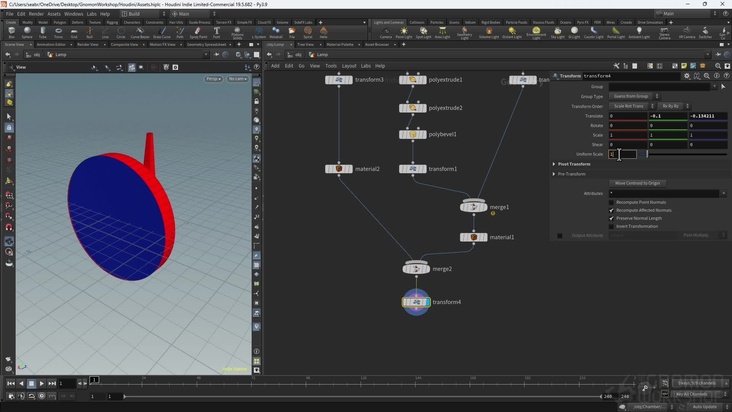
Task: Add a Point Light from the shelf
Action: pos(404,32)
